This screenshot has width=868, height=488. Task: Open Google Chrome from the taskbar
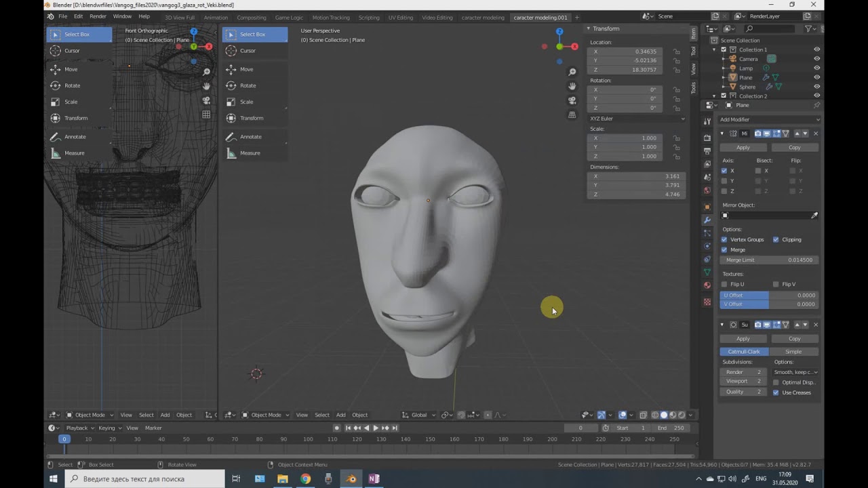coord(306,479)
